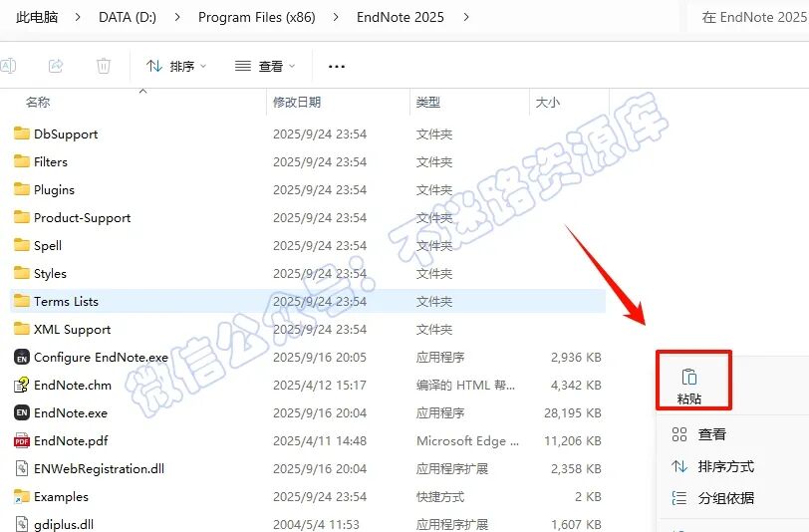Click the rename icon in toolbar
Screen dimensions: 809x532
click(8, 66)
